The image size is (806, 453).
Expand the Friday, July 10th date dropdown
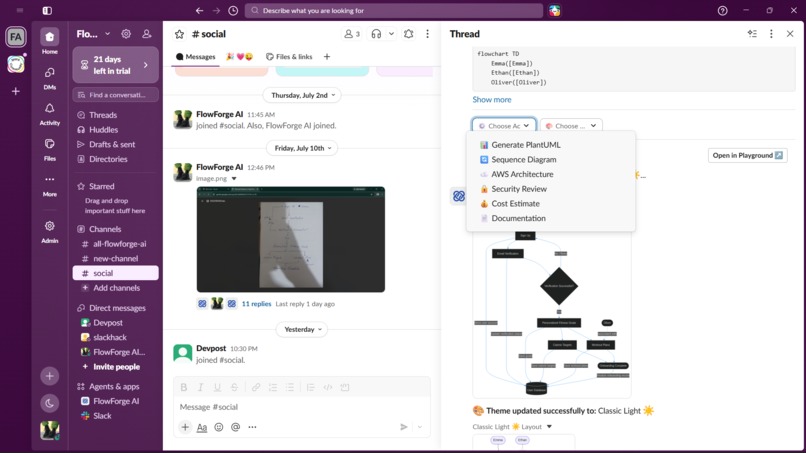tap(303, 148)
